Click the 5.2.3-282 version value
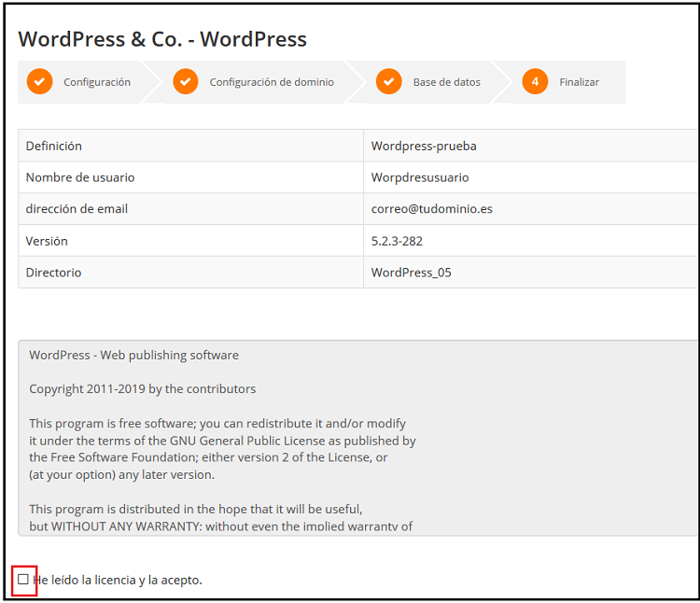The image size is (700, 603). (397, 241)
